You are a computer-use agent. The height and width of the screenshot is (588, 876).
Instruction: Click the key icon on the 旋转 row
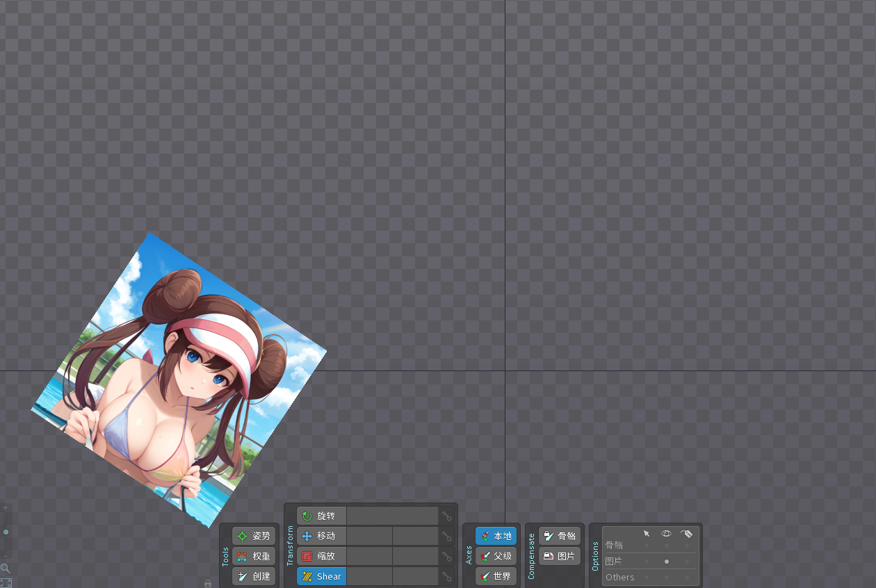[x=447, y=516]
